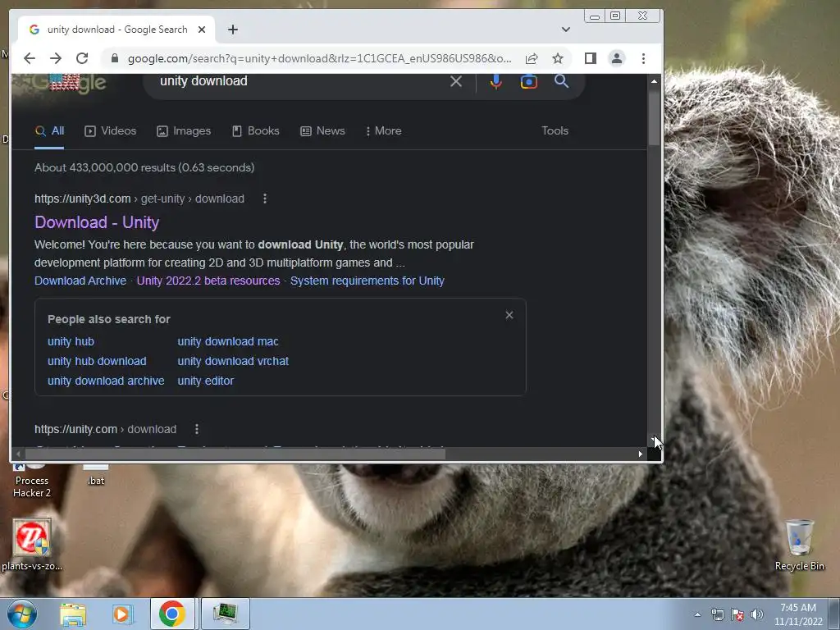Click the vertical scrollbar up arrow

(654, 81)
